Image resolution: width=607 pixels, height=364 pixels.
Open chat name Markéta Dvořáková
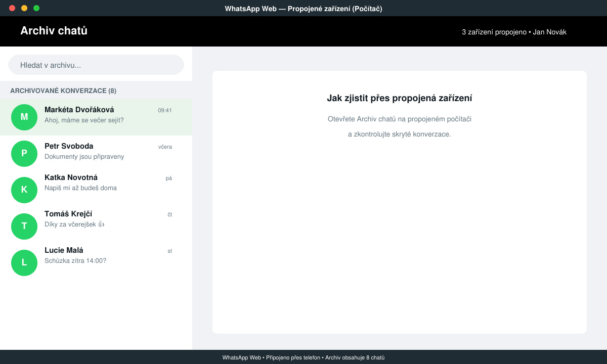tap(79, 110)
